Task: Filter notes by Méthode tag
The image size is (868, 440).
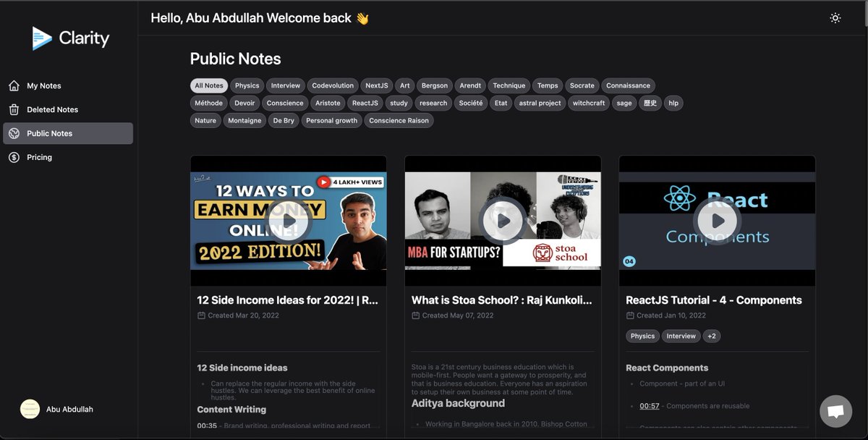Action: pyautogui.click(x=209, y=103)
